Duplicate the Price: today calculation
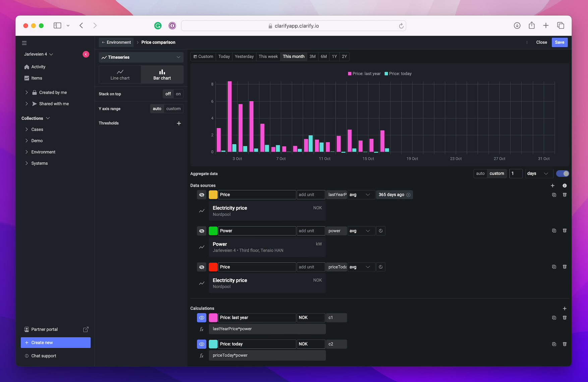 (x=554, y=344)
